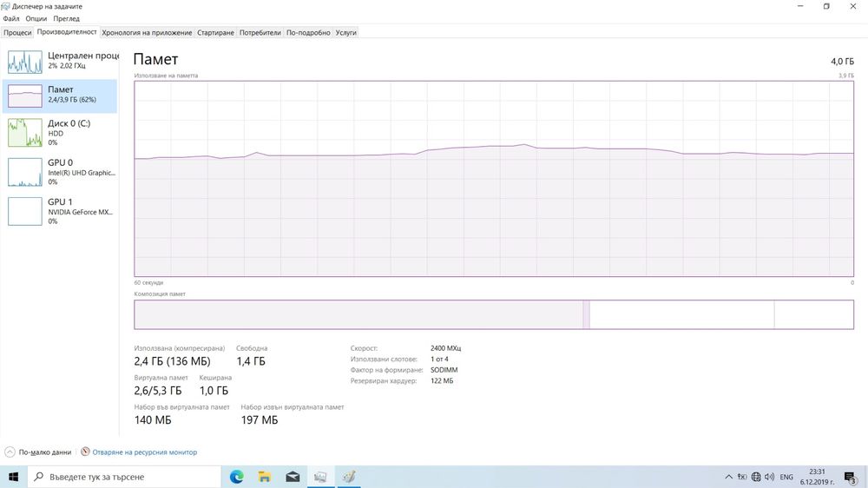Click the network globe tray icon
Screen dimensions: 868x488
click(x=756, y=477)
